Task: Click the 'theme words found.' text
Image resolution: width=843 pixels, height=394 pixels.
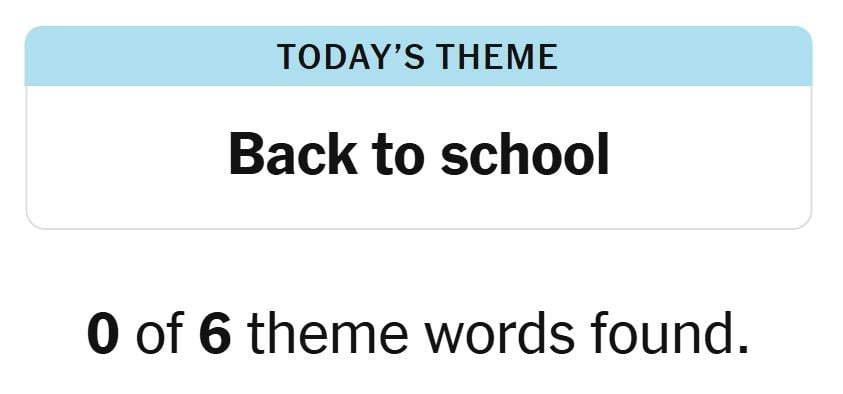Action: (x=499, y=334)
